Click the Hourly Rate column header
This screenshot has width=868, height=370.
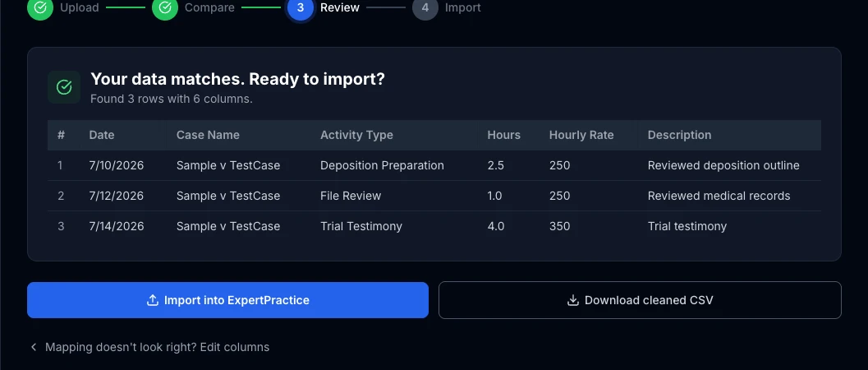pos(581,135)
